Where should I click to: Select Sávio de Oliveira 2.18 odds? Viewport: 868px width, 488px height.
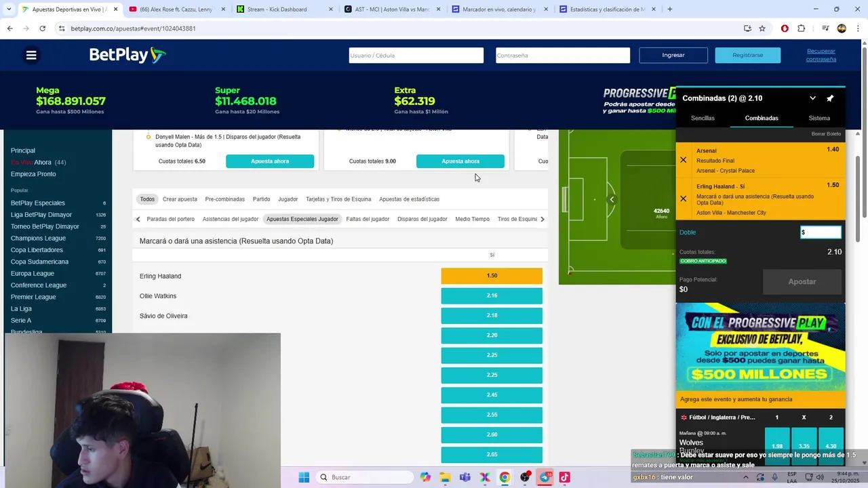click(x=492, y=315)
